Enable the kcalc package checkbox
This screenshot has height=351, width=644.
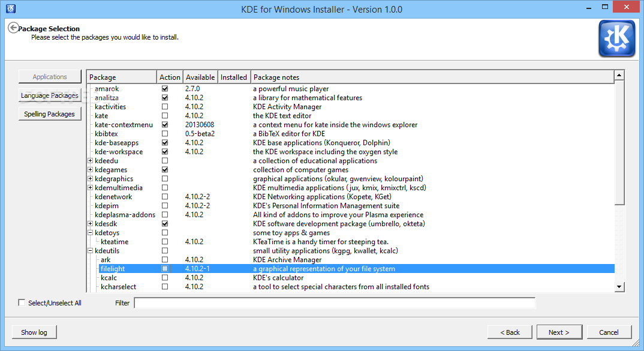click(165, 277)
